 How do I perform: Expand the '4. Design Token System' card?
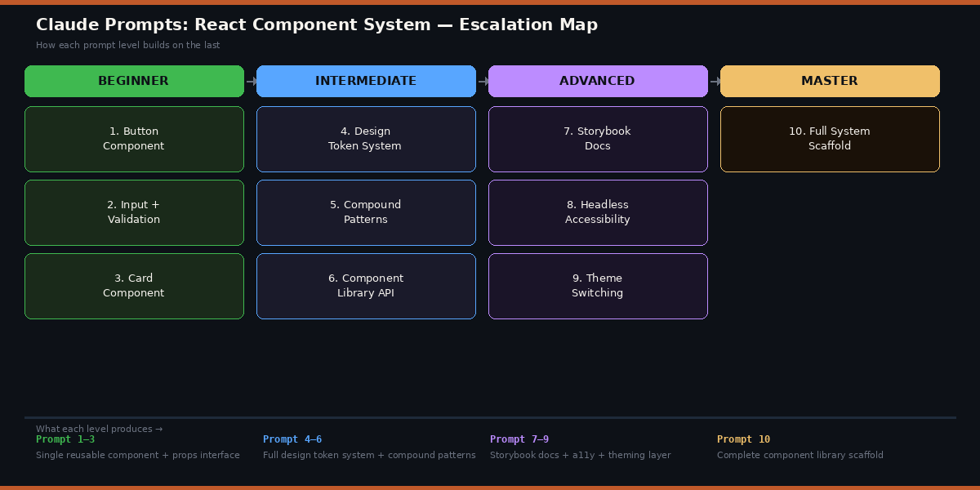(366, 139)
